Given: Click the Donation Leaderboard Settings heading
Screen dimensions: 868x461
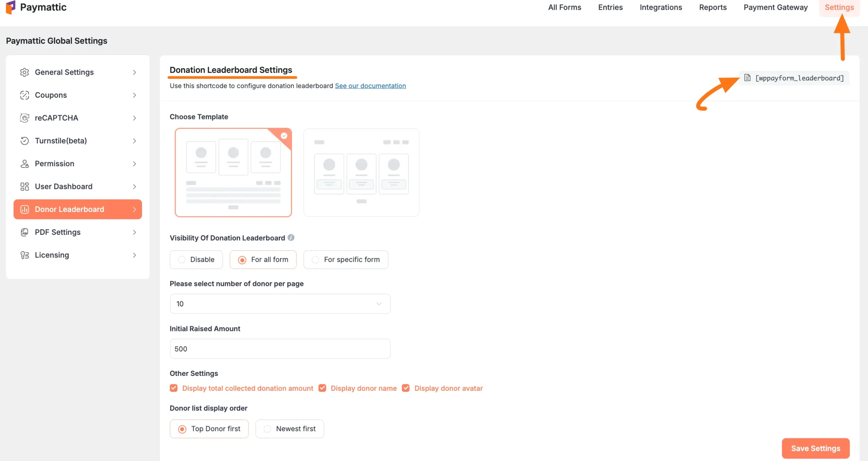Looking at the screenshot, I should point(231,70).
